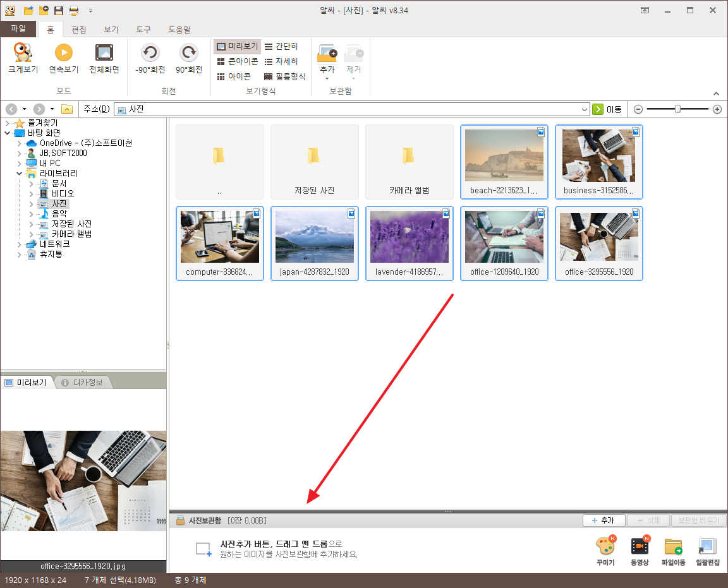Rotate image -90° counterclockwise
The width and height of the screenshot is (728, 588).
[x=150, y=57]
